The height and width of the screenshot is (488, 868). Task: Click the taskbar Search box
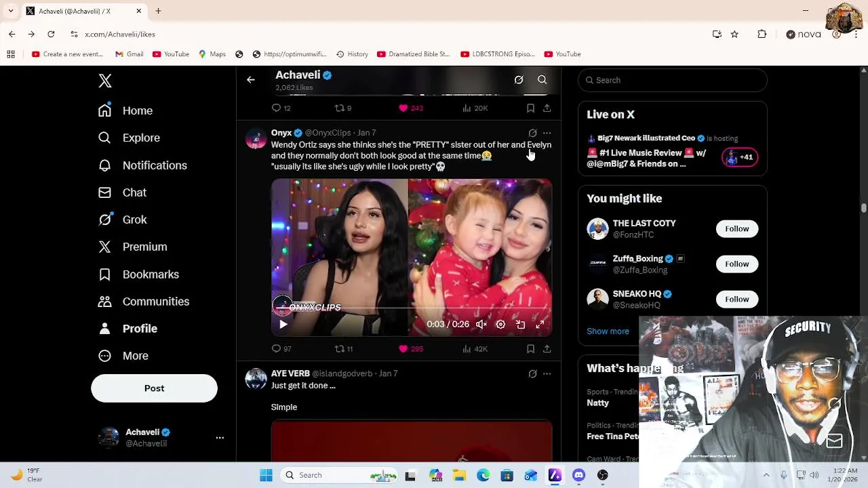340,475
